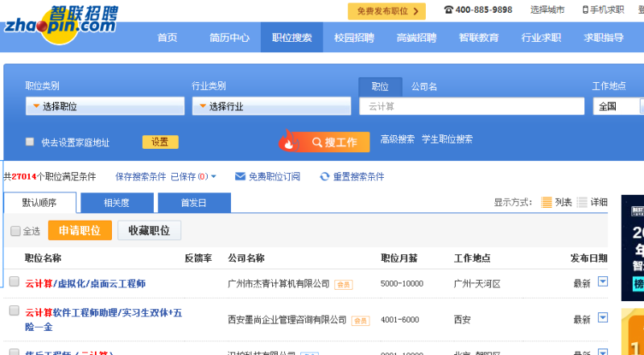Click the Zhaopin.com logo
This screenshot has width=644, height=355.
click(61, 24)
